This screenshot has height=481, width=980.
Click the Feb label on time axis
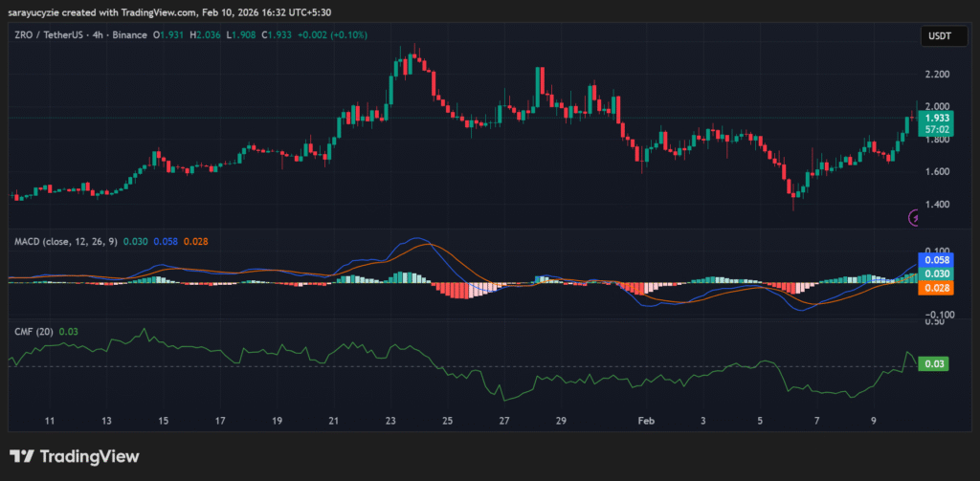646,421
